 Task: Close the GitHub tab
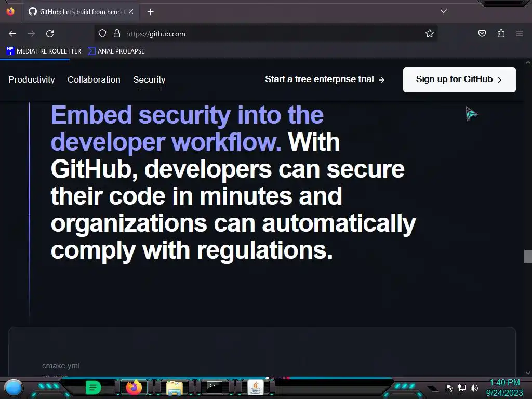tap(131, 11)
